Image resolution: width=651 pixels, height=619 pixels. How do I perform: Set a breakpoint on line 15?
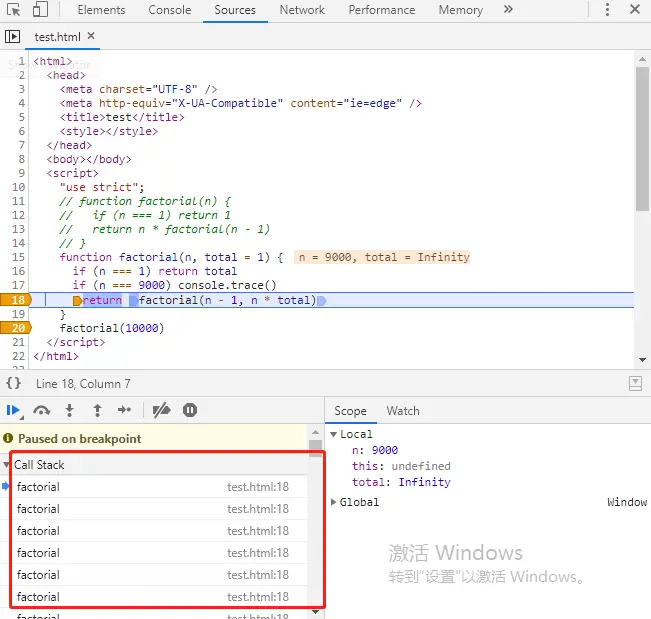pos(18,257)
